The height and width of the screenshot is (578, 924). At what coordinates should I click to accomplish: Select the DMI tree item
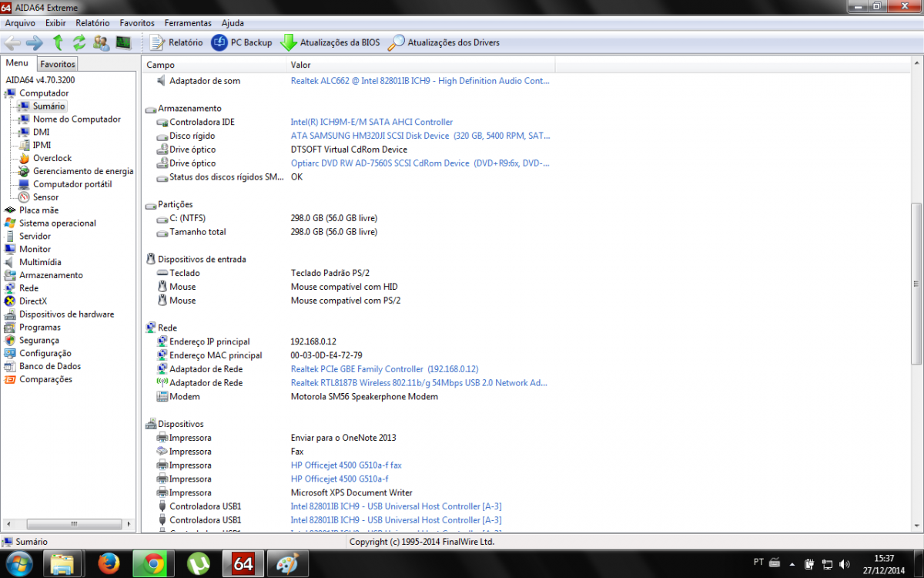pos(41,133)
